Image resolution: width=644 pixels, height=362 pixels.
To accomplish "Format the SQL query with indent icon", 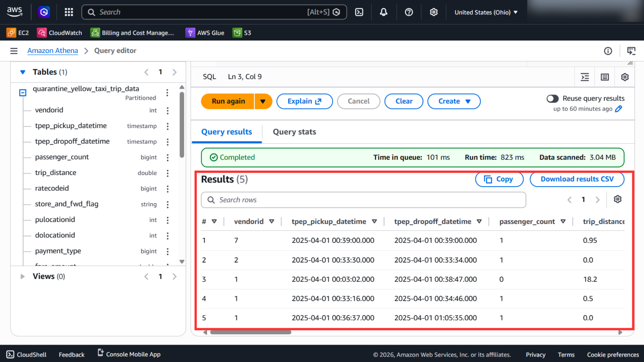I will tap(585, 77).
